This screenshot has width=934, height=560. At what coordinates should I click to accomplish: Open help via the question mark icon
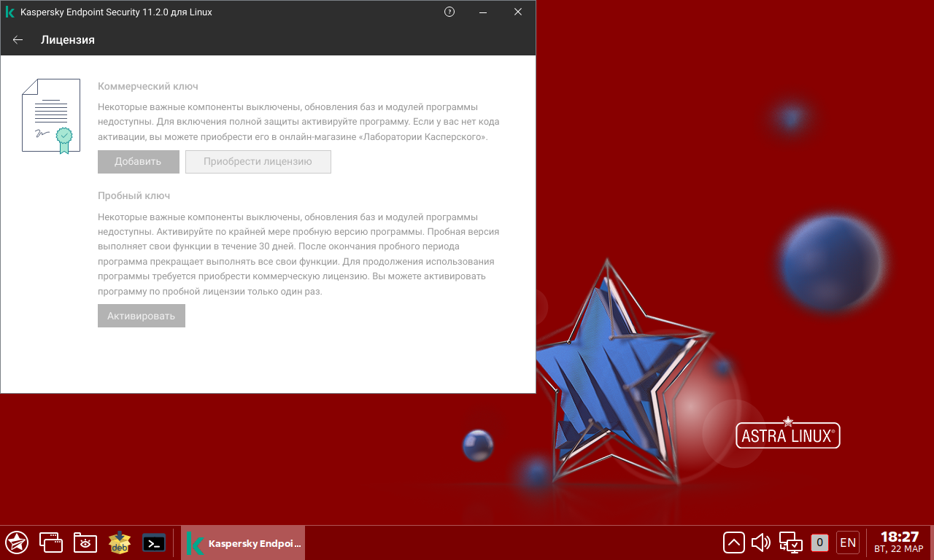pyautogui.click(x=449, y=12)
